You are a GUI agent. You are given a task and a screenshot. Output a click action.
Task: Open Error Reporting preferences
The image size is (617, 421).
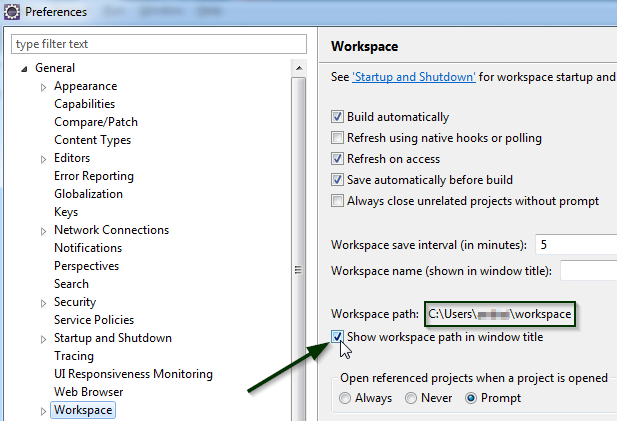pos(94,176)
